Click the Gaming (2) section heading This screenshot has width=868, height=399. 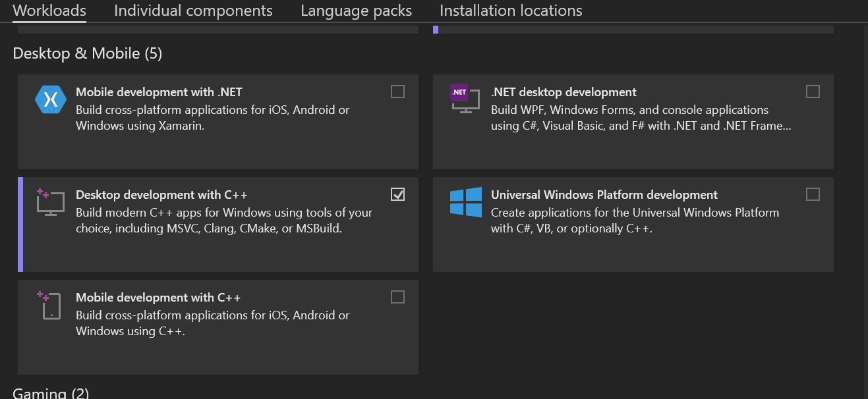[51, 393]
